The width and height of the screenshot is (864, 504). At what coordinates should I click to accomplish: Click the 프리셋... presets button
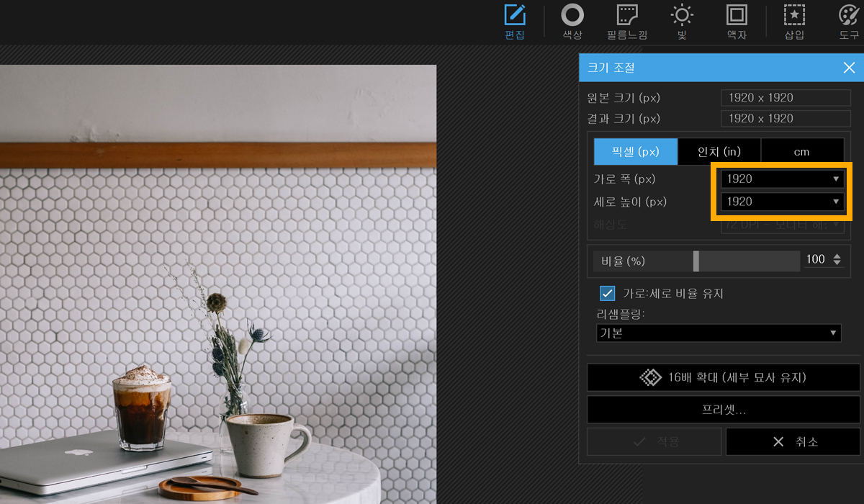[724, 410]
